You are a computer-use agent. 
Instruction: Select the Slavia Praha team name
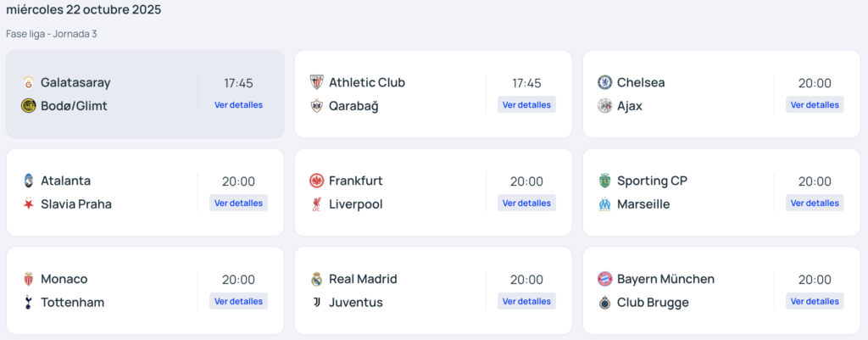pyautogui.click(x=76, y=204)
